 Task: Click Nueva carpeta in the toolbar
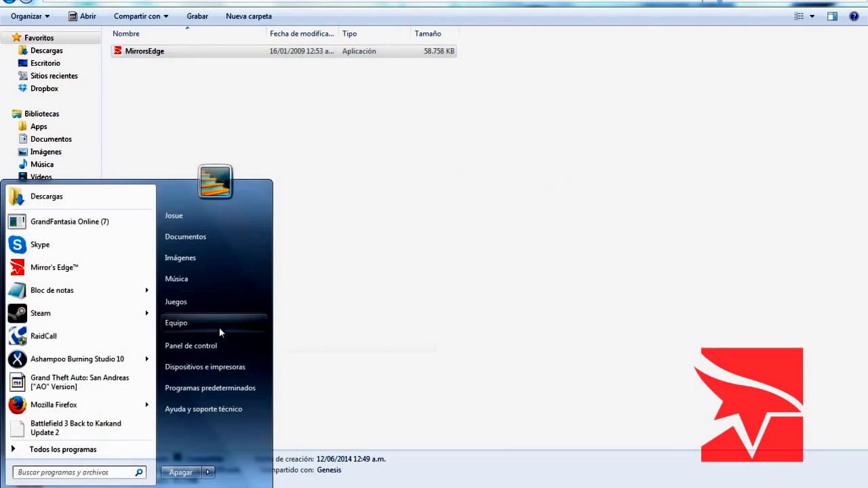249,16
